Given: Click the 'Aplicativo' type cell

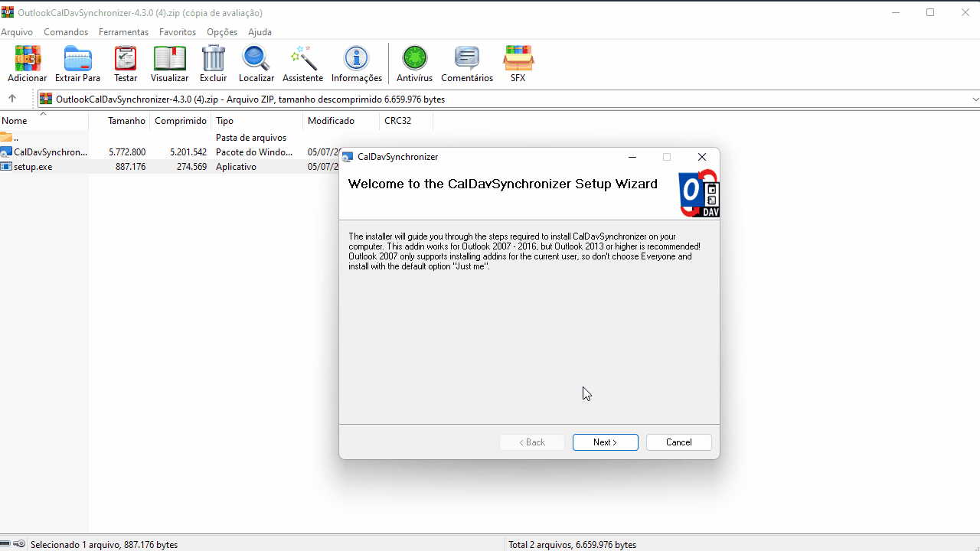Looking at the screenshot, I should pos(236,166).
